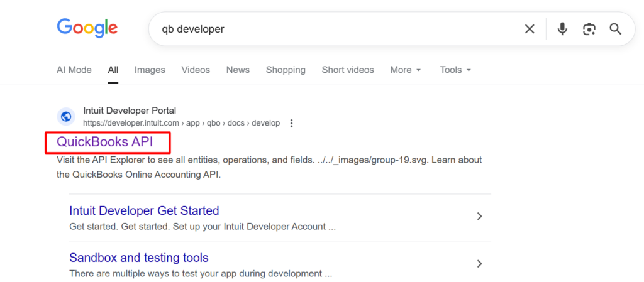Click Intuit Developer Portal globe favicon
Screen dimensions: 644x282
pos(66,117)
